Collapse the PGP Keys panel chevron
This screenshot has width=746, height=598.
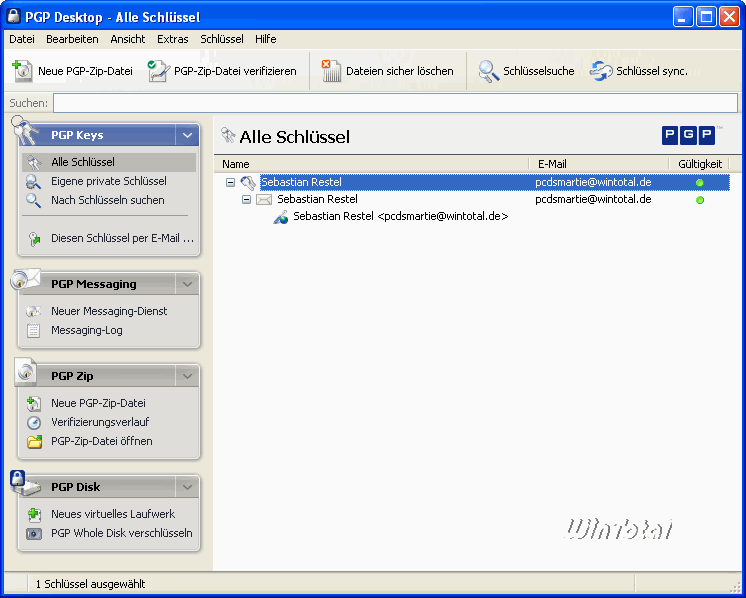pyautogui.click(x=187, y=136)
